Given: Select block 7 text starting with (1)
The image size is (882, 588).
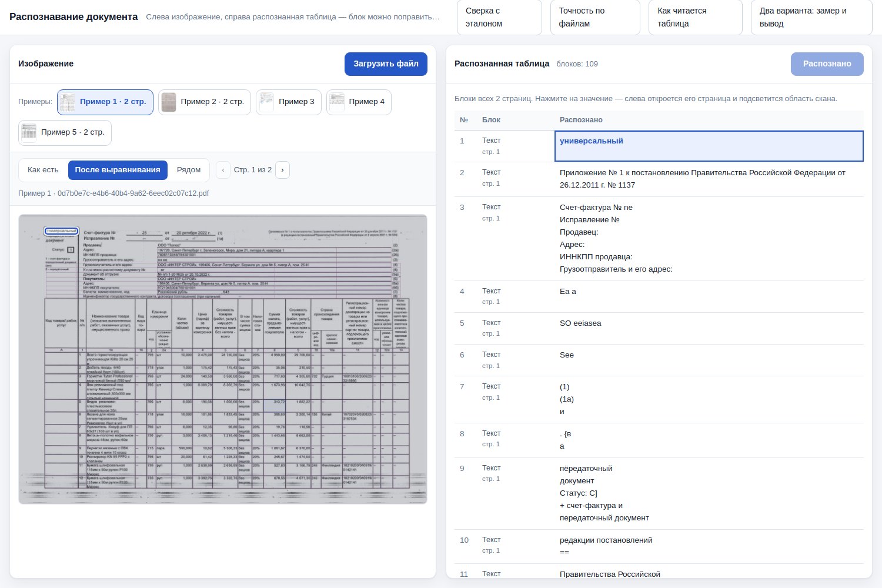Looking at the screenshot, I should coord(709,399).
